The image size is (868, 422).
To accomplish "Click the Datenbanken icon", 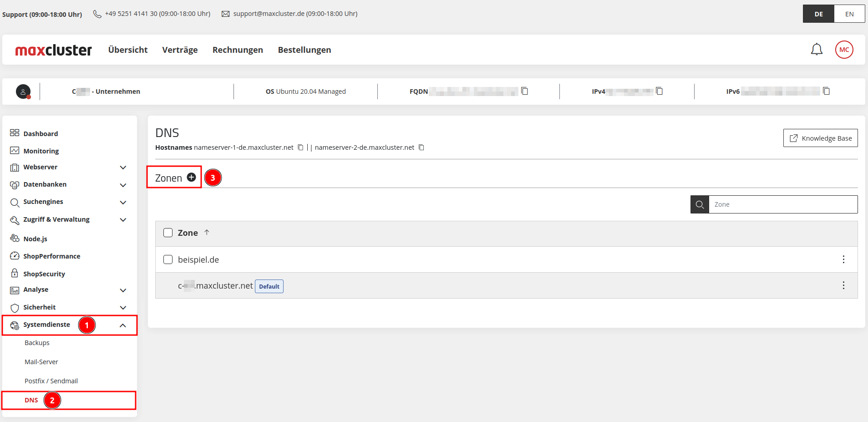I will click(x=15, y=185).
